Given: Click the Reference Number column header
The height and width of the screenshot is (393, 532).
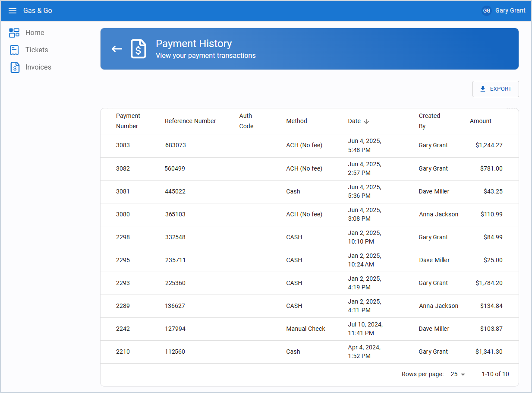Looking at the screenshot, I should tap(190, 121).
